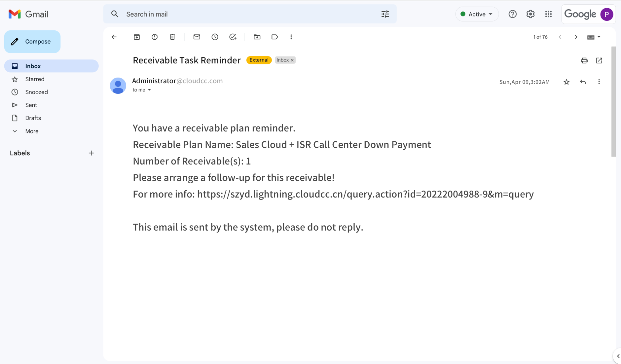Screen dimensions: 621x364
Task: Reply to the Administrator email
Action: (x=583, y=82)
